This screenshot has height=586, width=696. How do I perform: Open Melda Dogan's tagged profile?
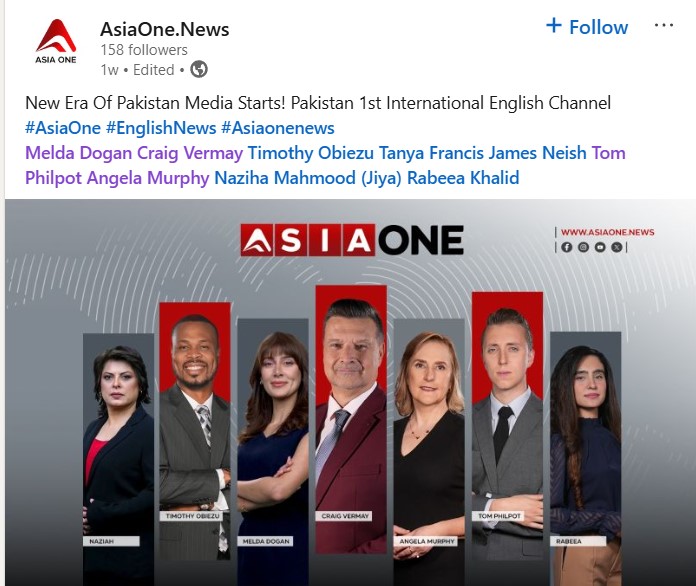79,153
